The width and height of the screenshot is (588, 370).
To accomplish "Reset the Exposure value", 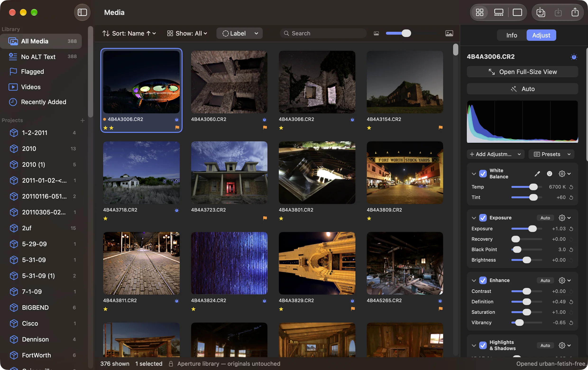I will [571, 229].
